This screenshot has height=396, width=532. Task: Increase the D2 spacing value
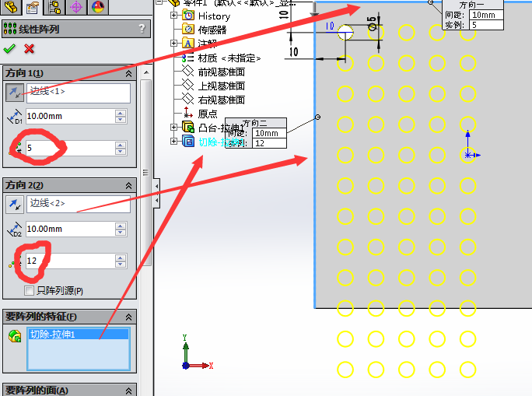(x=121, y=226)
